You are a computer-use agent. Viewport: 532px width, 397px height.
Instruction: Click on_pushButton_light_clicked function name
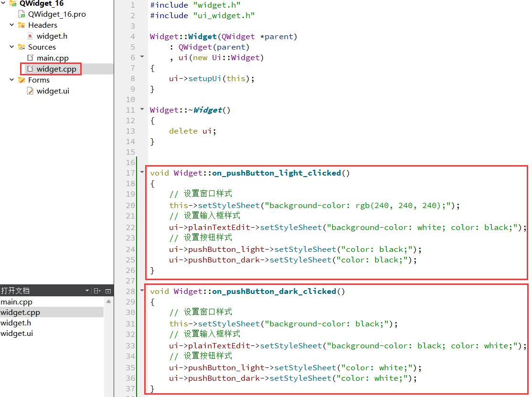coord(277,173)
